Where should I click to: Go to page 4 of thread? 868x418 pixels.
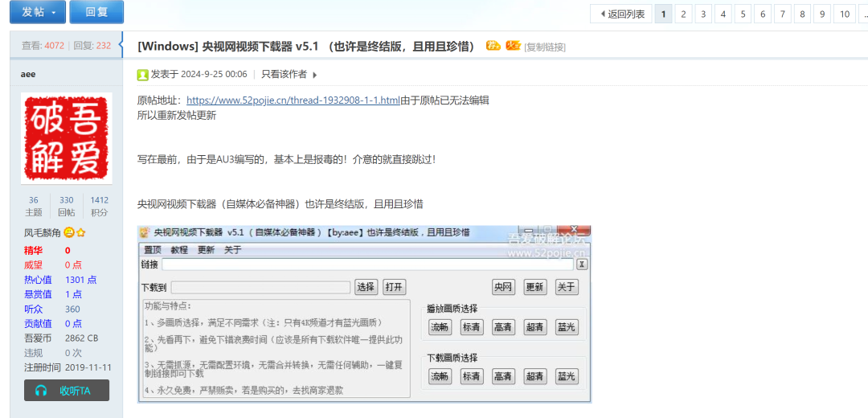(x=723, y=14)
